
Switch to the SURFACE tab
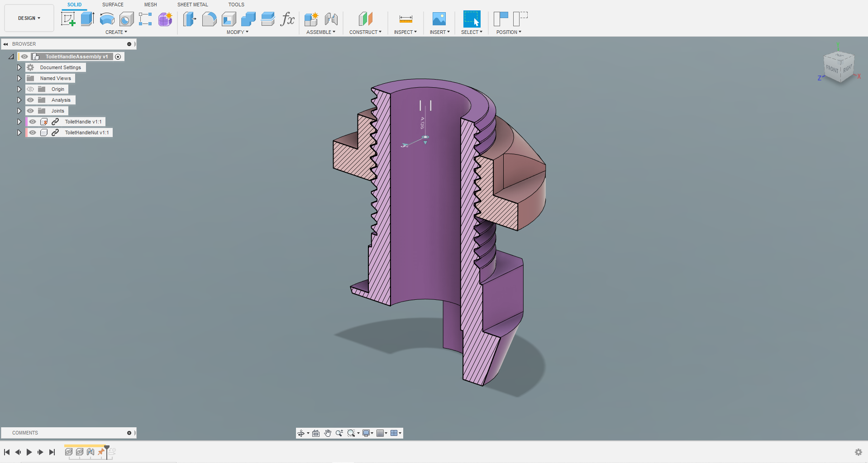click(x=113, y=5)
